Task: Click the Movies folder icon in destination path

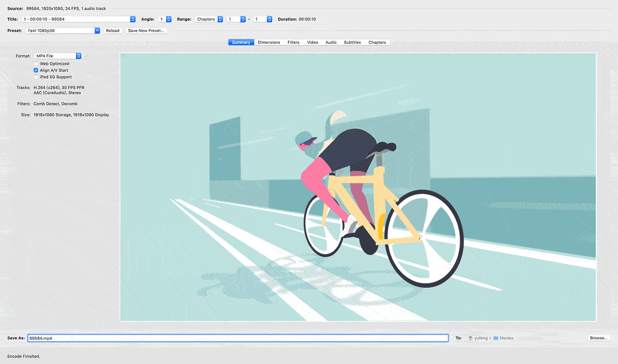Action: (496, 338)
